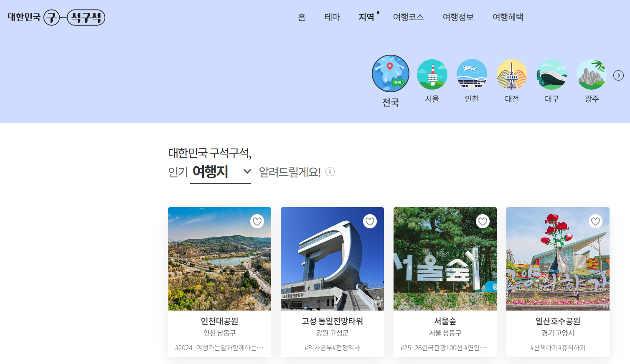Favorite the 일산호수공원 card
Image resolution: width=630 pixels, height=364 pixels.
(x=595, y=221)
